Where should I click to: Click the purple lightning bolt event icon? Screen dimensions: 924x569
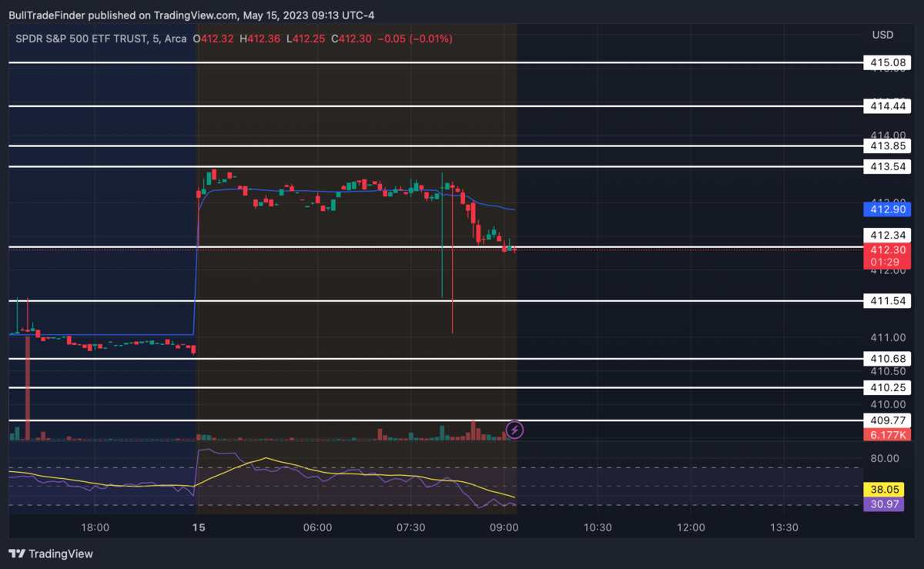tap(514, 430)
